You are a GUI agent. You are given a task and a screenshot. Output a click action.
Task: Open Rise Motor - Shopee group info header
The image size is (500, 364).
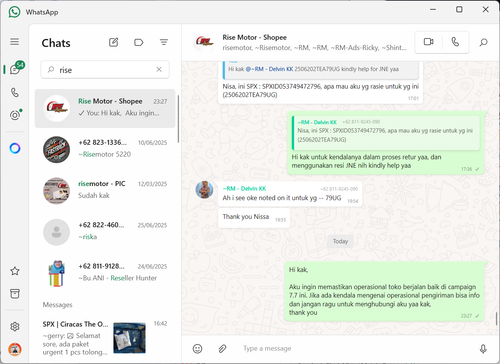pos(314,42)
